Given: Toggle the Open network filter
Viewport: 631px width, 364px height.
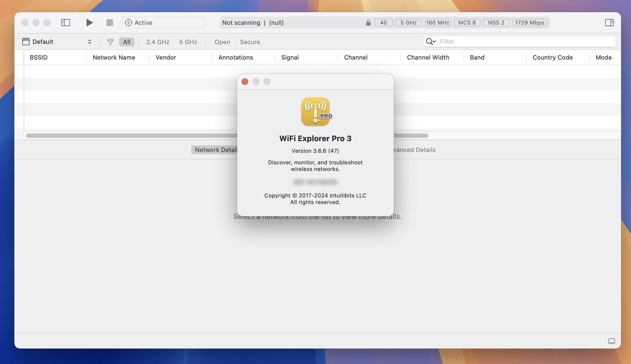Looking at the screenshot, I should pos(222,42).
